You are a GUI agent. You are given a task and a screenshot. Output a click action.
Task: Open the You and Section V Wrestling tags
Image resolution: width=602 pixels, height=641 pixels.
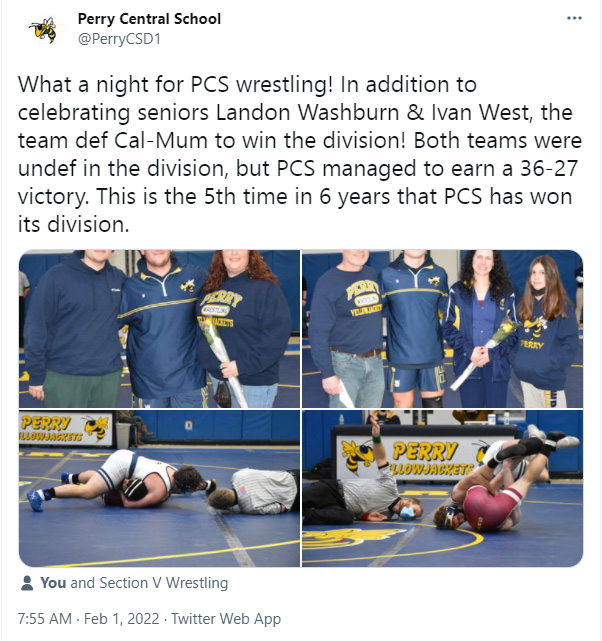(134, 583)
